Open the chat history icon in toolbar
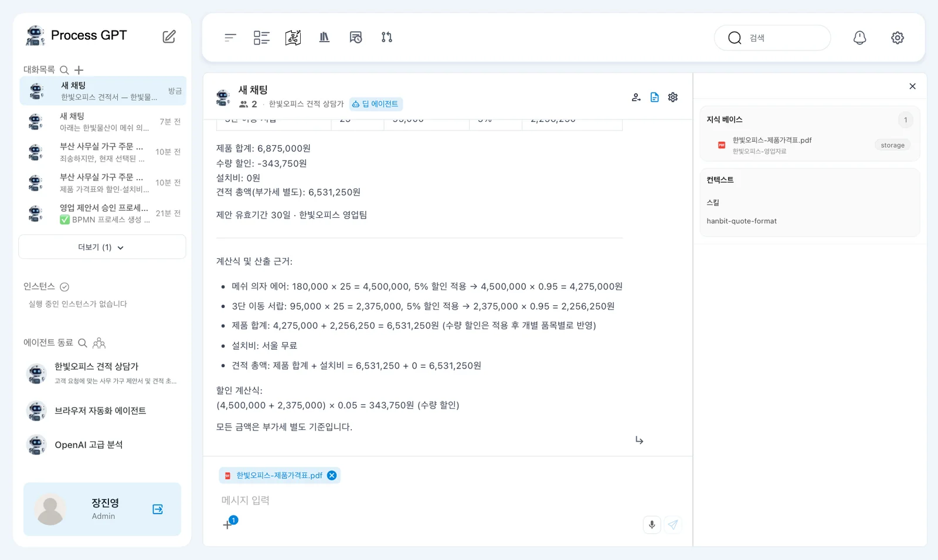Viewport: 938px width, 560px height. point(356,37)
